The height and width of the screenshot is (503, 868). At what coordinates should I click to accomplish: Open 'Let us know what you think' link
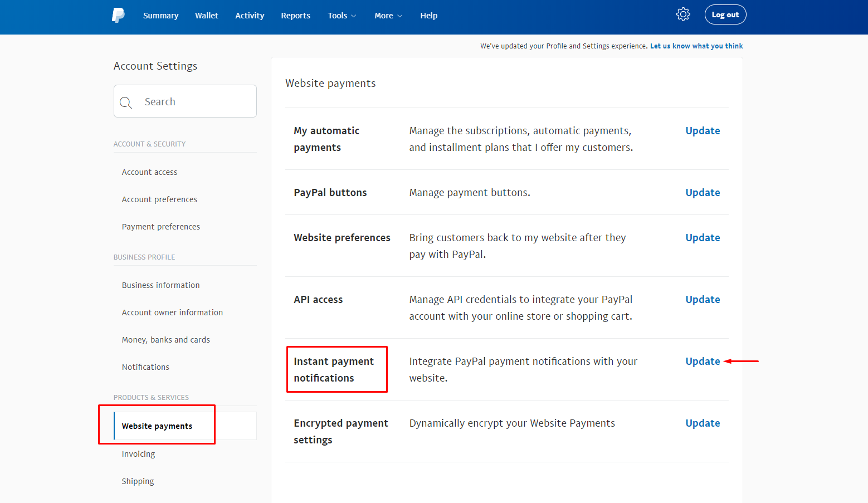click(696, 46)
